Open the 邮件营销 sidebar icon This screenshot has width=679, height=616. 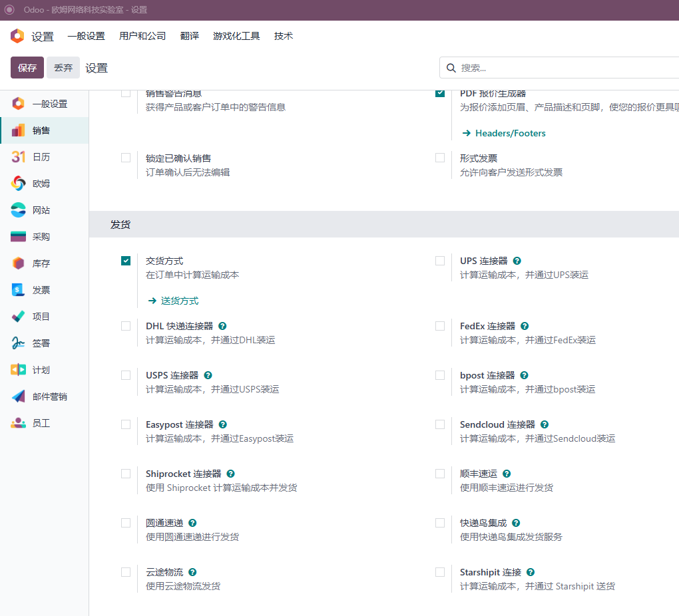(18, 396)
